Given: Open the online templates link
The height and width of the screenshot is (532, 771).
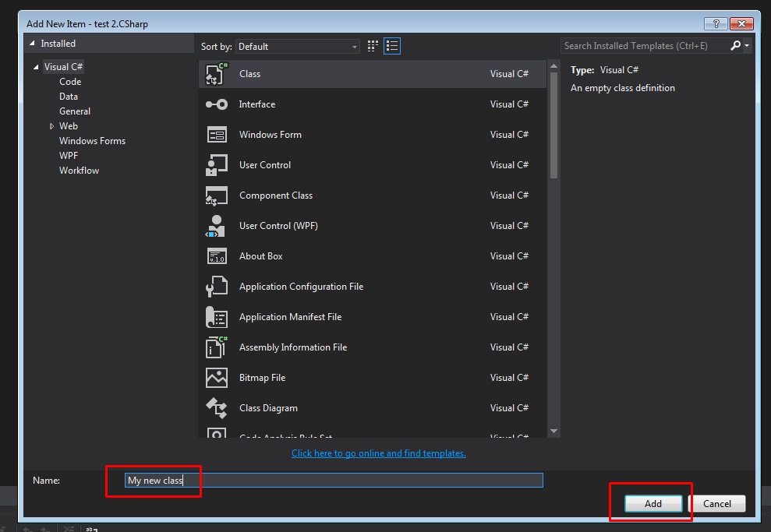Looking at the screenshot, I should point(379,453).
